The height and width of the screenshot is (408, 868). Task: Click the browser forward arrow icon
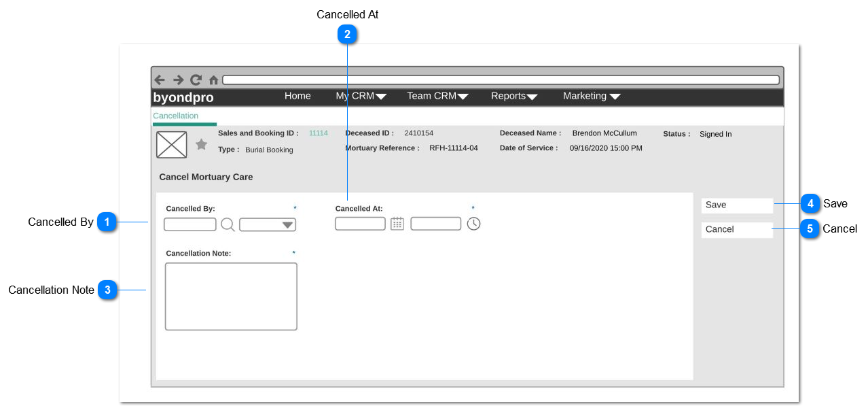(178, 80)
